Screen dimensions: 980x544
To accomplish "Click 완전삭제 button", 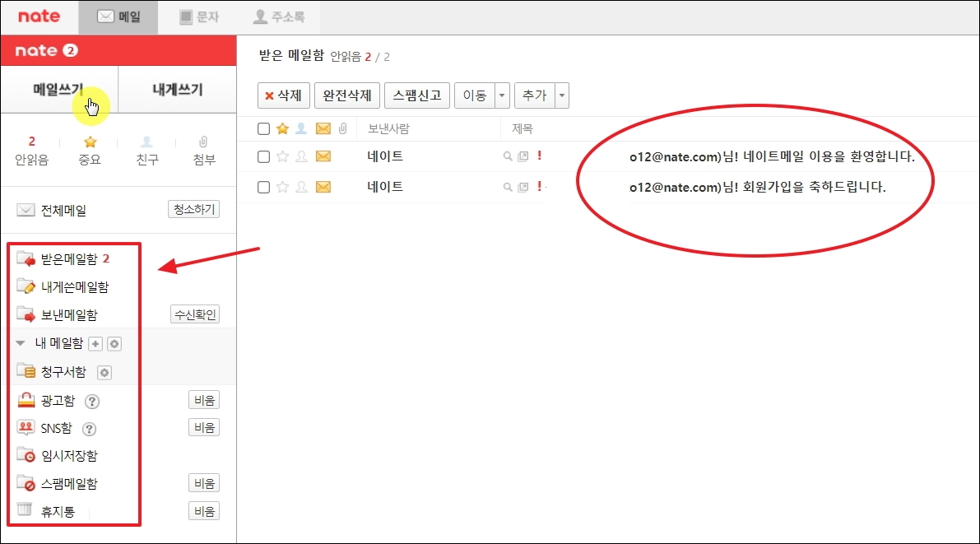I will [x=347, y=95].
